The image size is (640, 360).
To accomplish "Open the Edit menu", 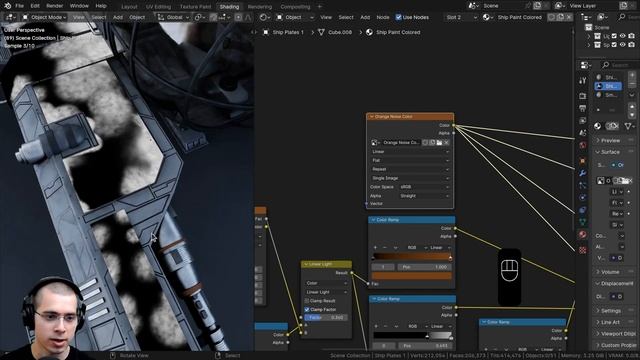I will [x=35, y=6].
